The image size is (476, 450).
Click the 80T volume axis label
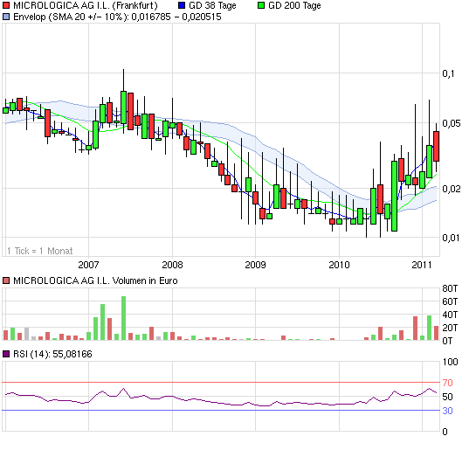450,288
